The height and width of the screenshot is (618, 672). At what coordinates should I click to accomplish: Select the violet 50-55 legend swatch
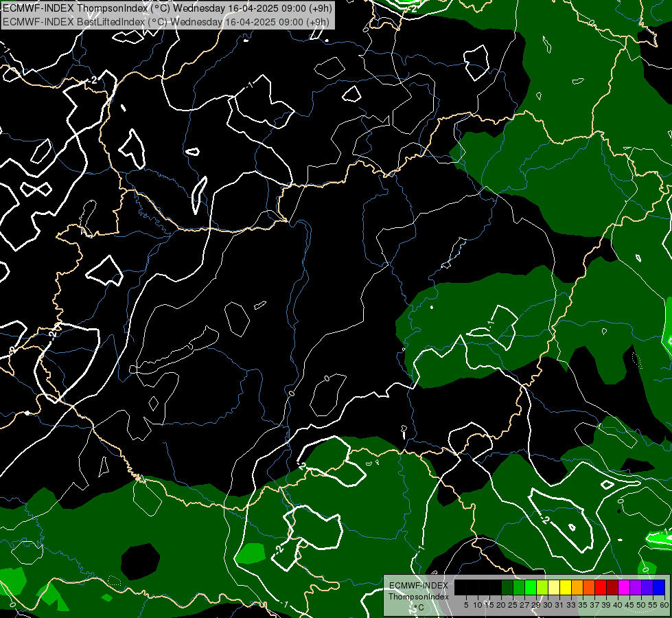pyautogui.click(x=647, y=587)
